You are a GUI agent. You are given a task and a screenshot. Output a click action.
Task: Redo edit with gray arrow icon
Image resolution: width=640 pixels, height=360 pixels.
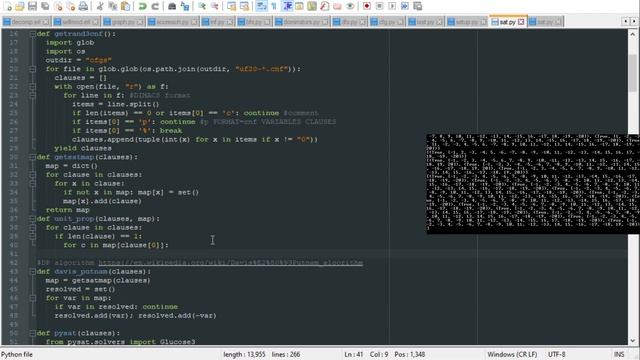(x=155, y=6)
